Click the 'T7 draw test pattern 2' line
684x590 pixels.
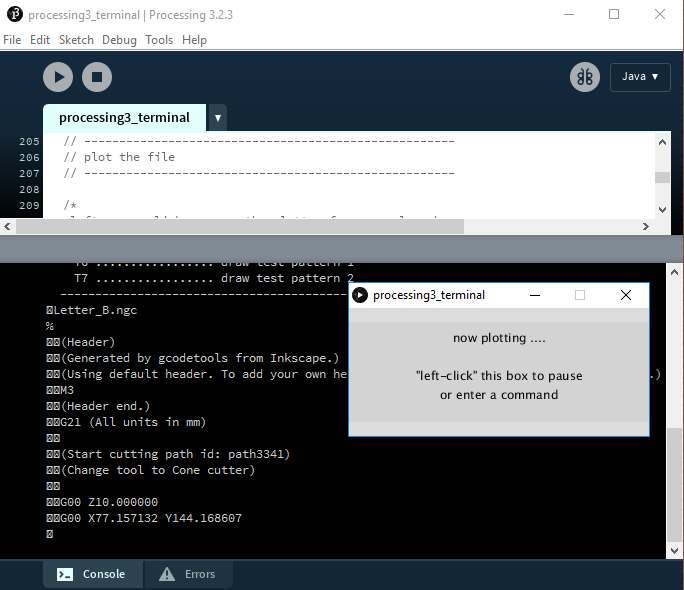214,278
